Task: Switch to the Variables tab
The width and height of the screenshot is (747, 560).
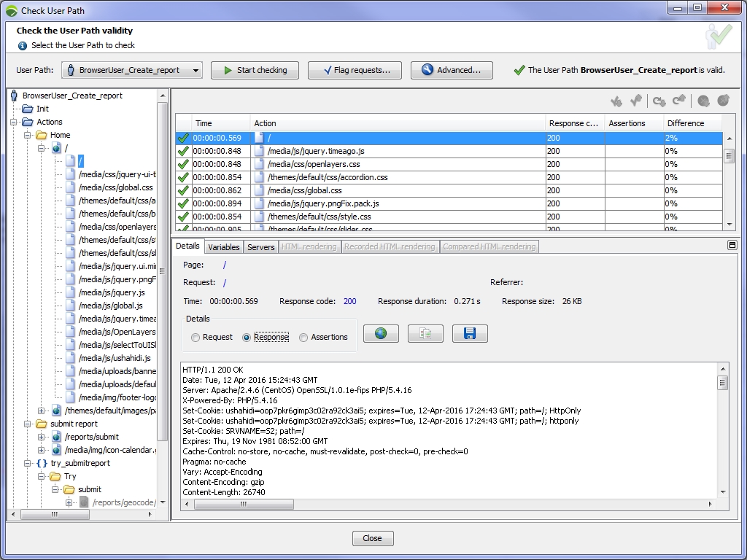Action: (223, 246)
